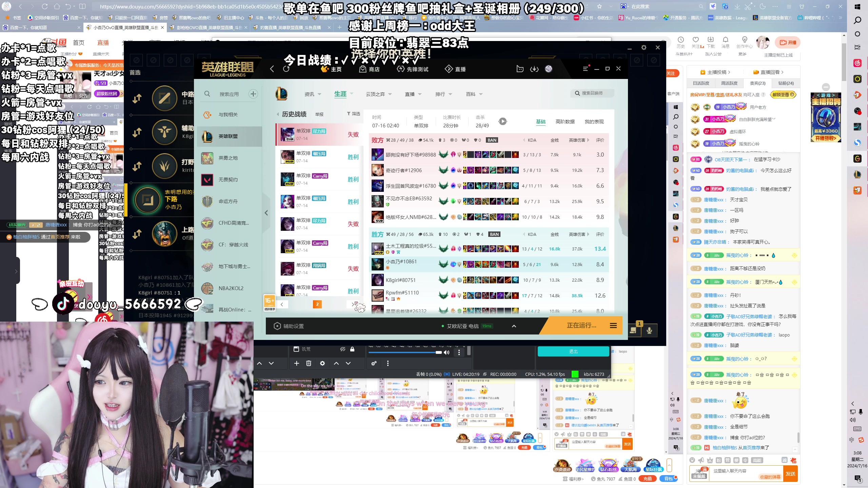Screen dimensions: 868x488
Task: Toggle the lock on 饥荒 source in OBS
Action: [352, 349]
